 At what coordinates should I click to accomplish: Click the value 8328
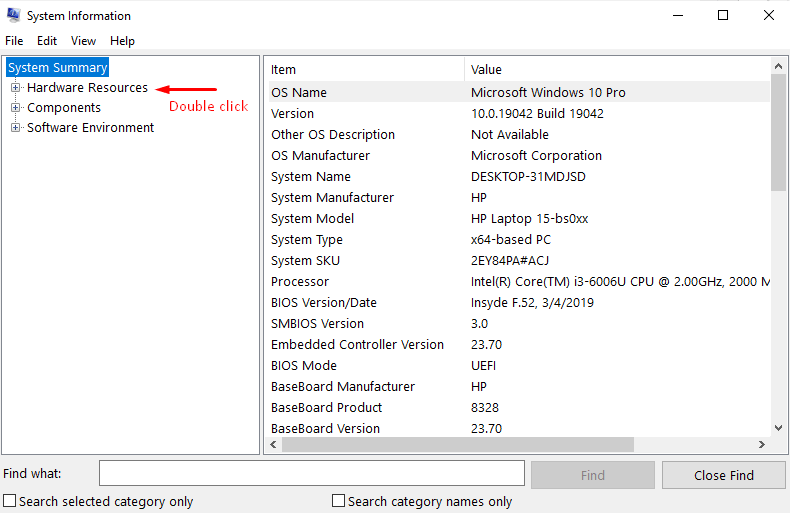point(485,408)
